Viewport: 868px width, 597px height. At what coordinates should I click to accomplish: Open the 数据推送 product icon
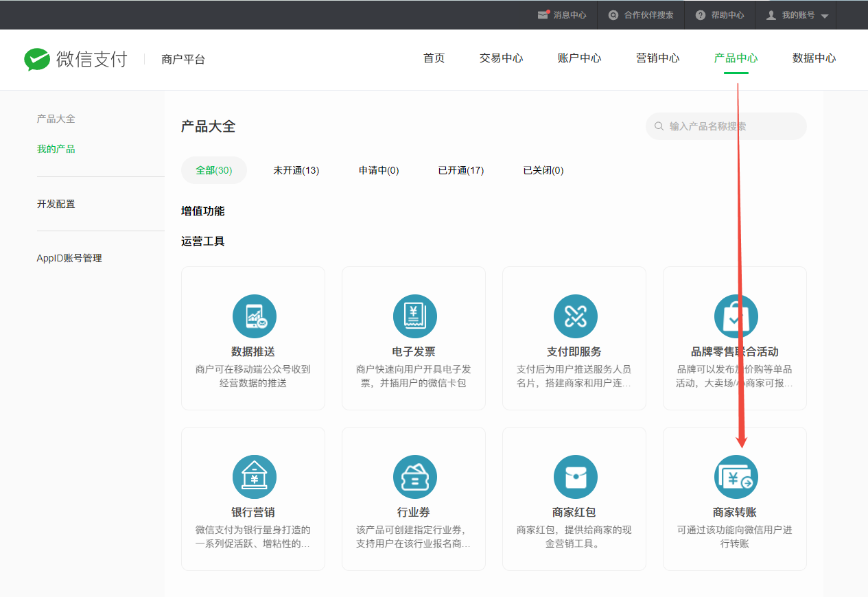coord(255,316)
